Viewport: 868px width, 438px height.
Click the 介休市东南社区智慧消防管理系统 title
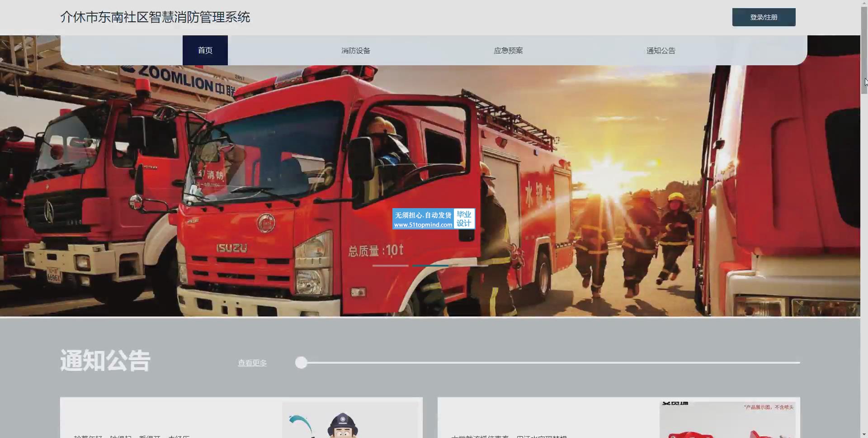[x=155, y=17]
